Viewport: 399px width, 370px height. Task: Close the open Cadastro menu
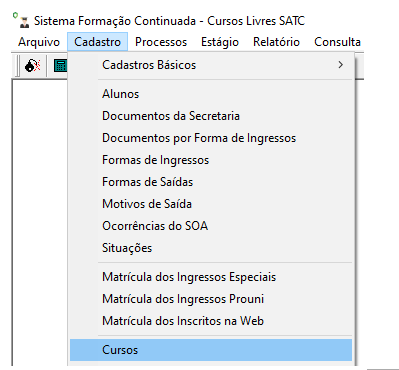[x=97, y=42]
